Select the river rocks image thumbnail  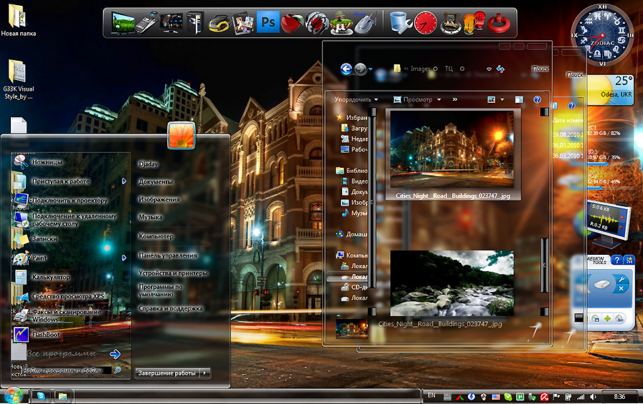451,283
